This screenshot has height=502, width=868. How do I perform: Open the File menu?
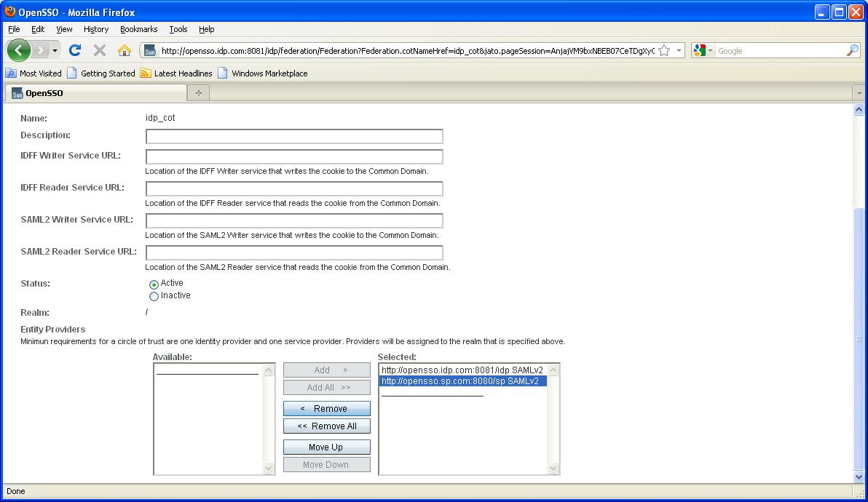pyautogui.click(x=14, y=29)
